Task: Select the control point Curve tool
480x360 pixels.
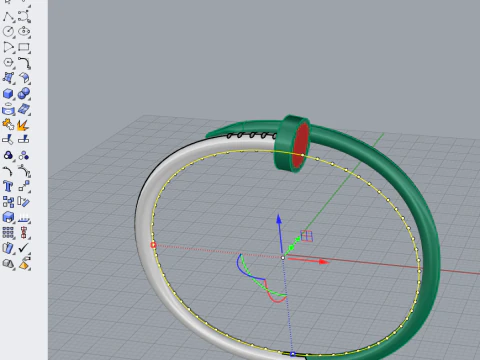Action: [x=24, y=16]
